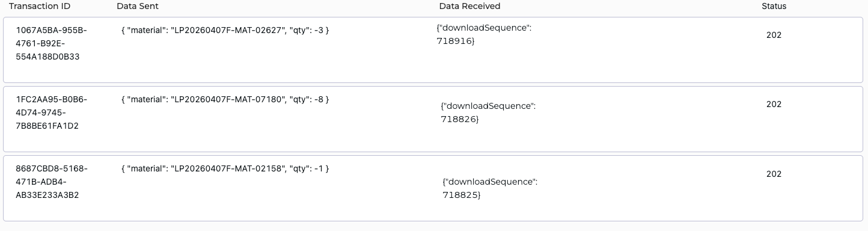Click the text 718916} in the first row

coord(456,41)
